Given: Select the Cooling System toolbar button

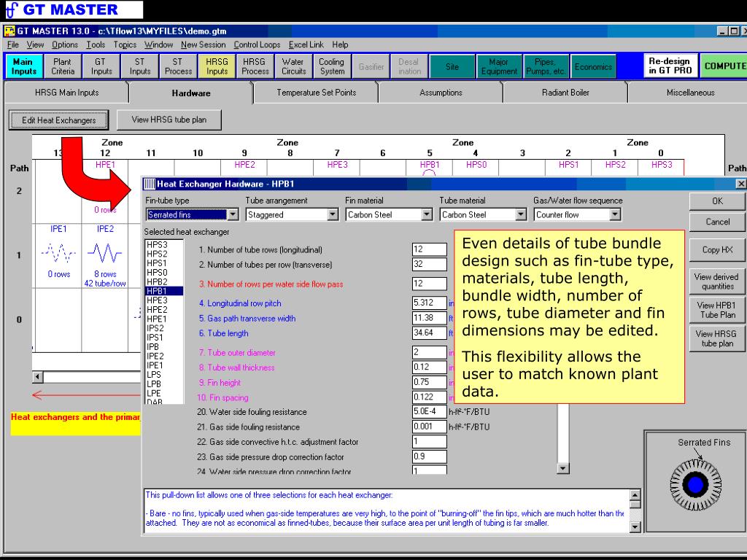Looking at the screenshot, I should pyautogui.click(x=332, y=66).
